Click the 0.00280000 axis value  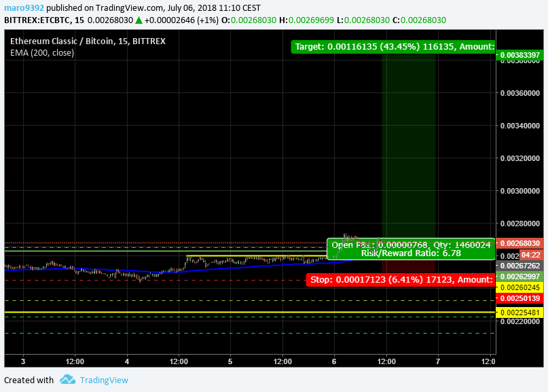click(x=520, y=224)
